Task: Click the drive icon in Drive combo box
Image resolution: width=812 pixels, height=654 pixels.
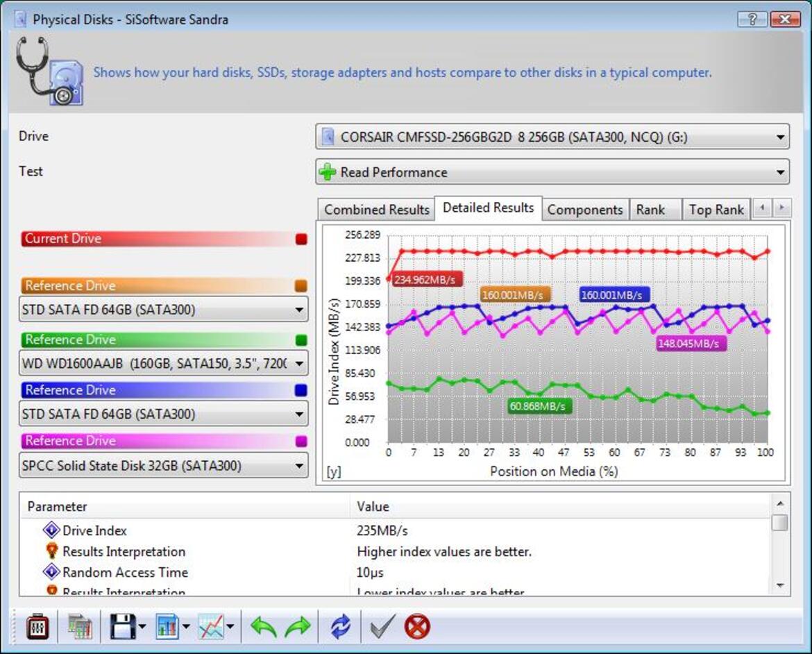Action: [x=328, y=137]
